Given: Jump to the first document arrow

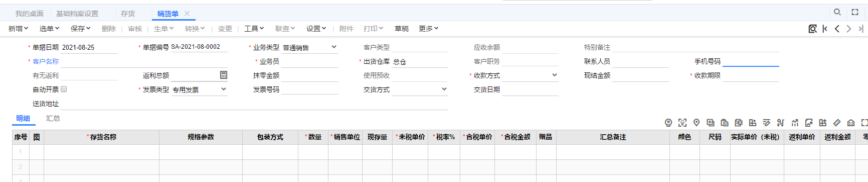Looking at the screenshot, I should 825,29.
